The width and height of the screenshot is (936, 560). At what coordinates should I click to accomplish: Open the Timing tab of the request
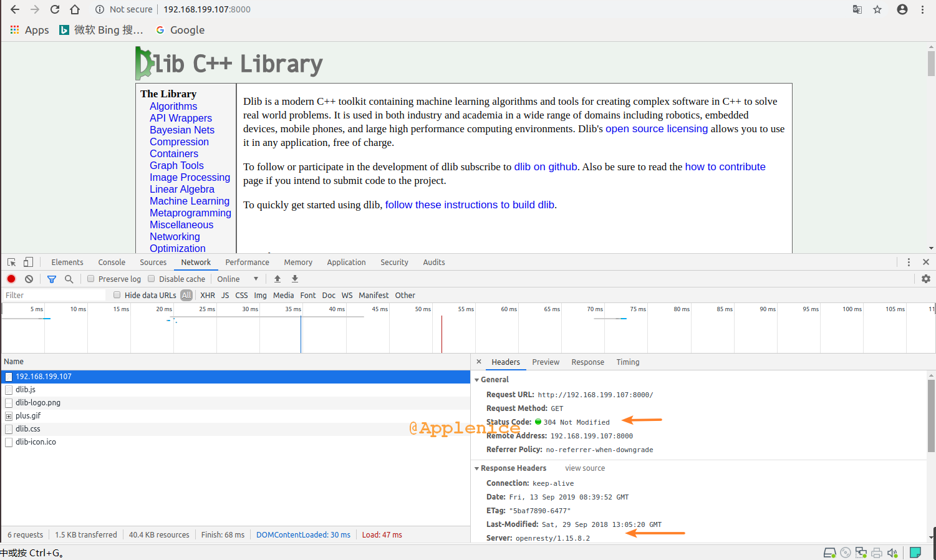point(627,362)
